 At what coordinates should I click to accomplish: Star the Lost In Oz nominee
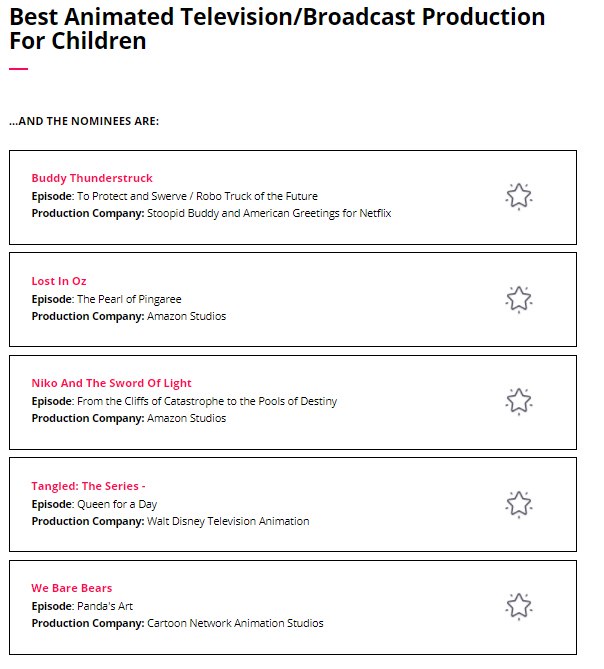pos(518,298)
